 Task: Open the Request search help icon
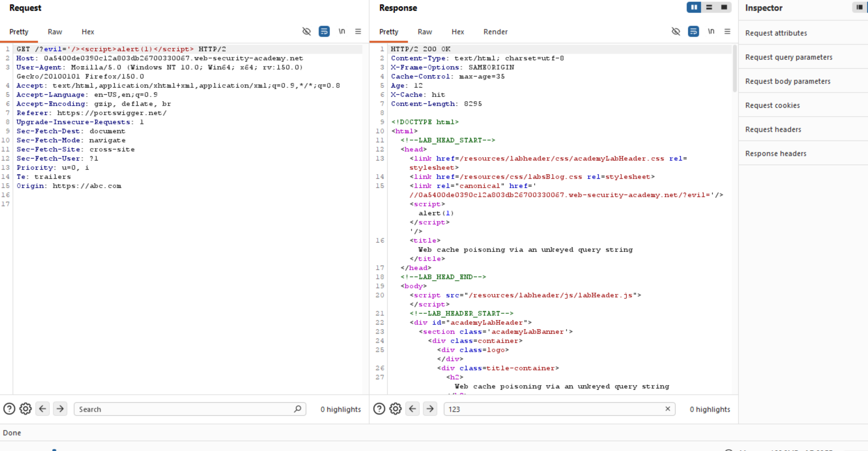point(9,409)
